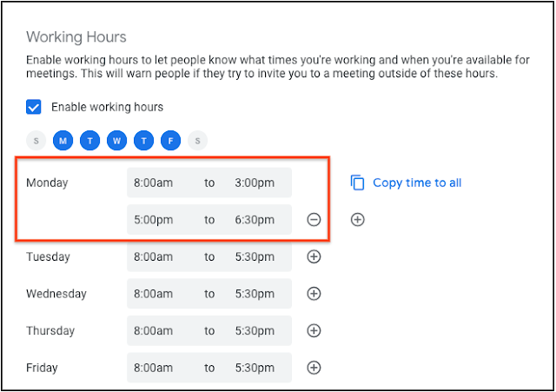
Task: Add a time period for Friday
Action: click(x=314, y=368)
